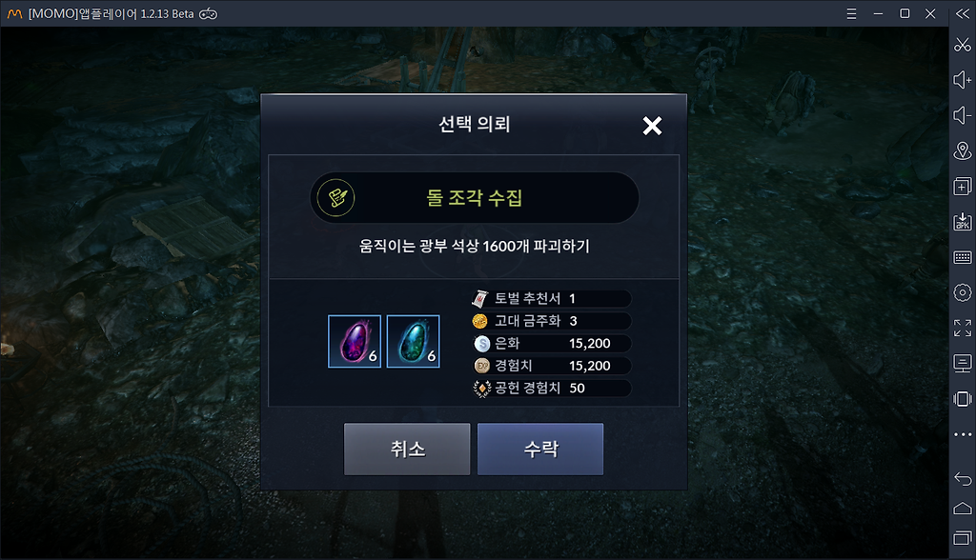Viewport: 976px width, 560px height.
Task: Open the virtual location pin tool
Action: pos(963,150)
